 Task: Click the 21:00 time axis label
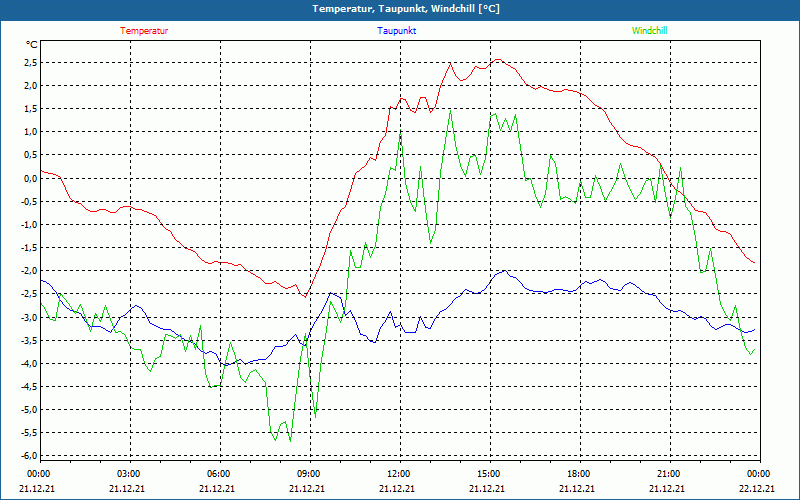667,474
